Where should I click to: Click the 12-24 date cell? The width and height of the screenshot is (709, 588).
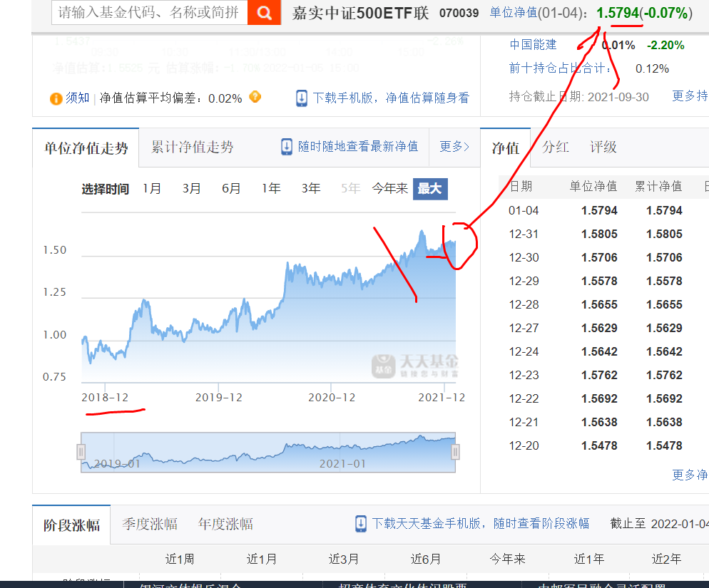(524, 351)
